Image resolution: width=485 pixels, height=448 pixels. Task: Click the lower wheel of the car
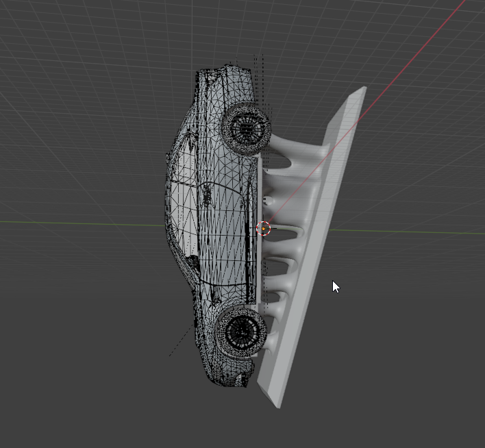[x=242, y=332]
